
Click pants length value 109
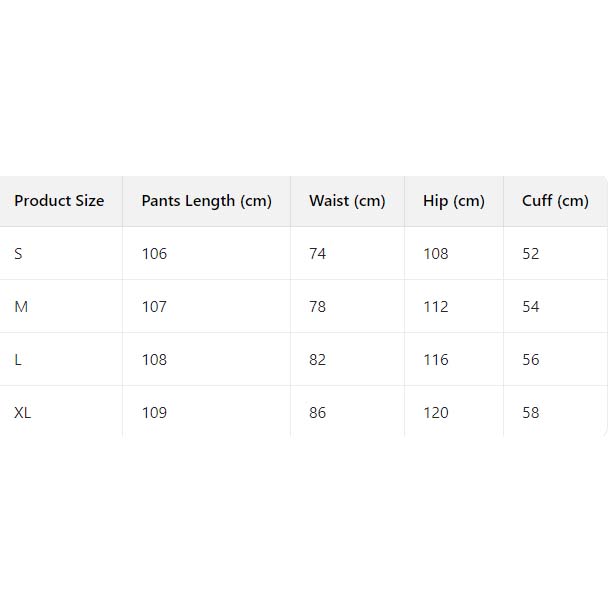(154, 413)
